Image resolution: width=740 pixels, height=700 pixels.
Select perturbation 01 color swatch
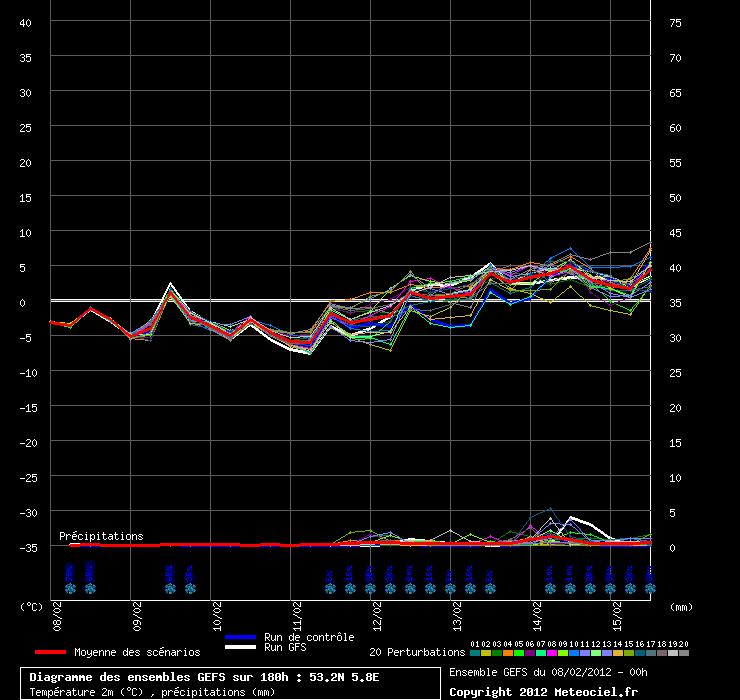pyautogui.click(x=475, y=653)
